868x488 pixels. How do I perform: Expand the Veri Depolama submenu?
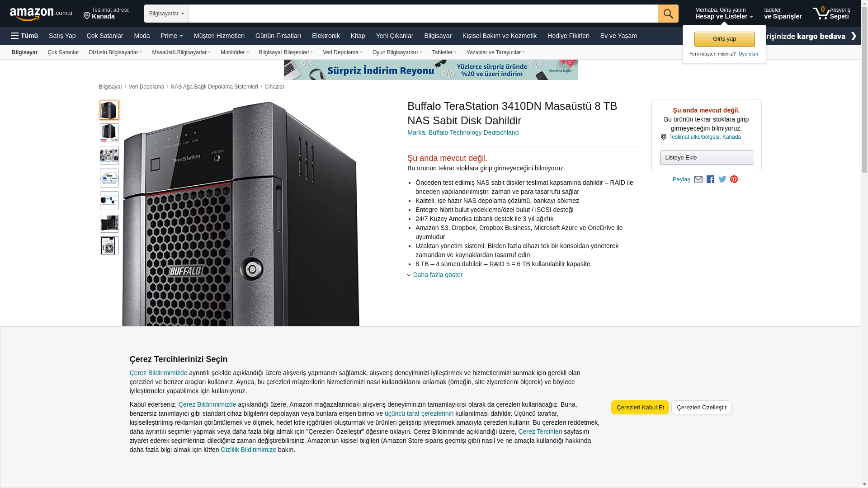click(x=342, y=52)
